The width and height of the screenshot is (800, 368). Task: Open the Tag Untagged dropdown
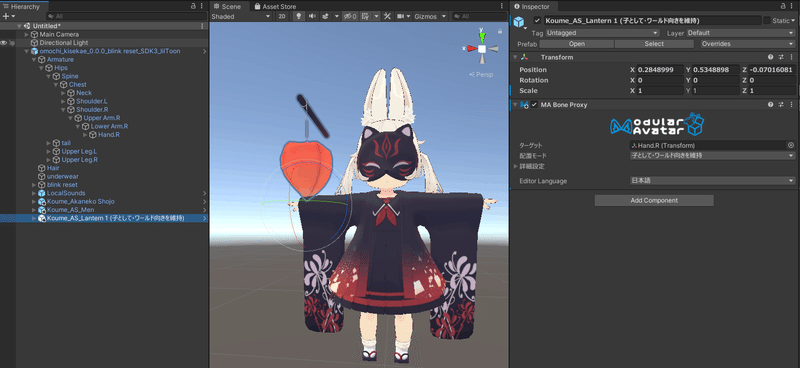pyautogui.click(x=603, y=33)
